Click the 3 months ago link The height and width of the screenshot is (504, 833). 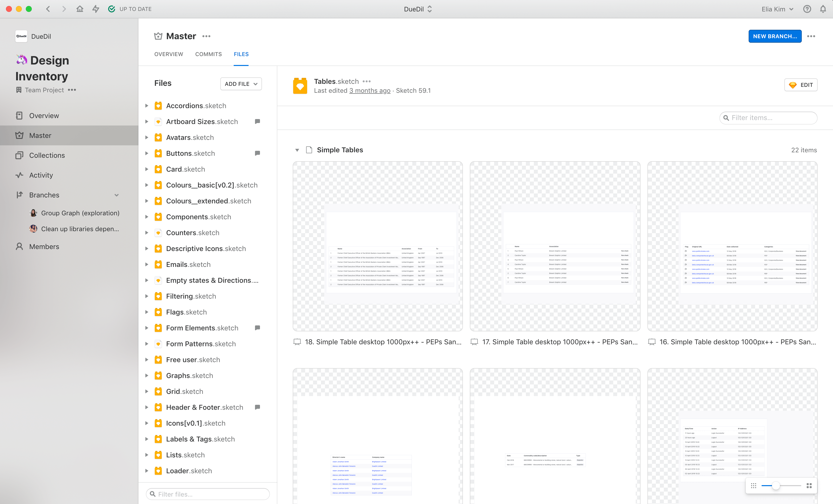tap(370, 91)
